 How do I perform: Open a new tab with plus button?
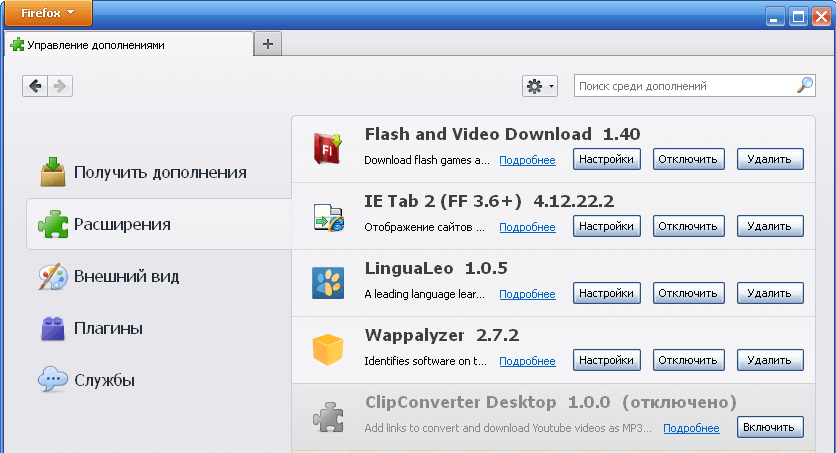[268, 44]
